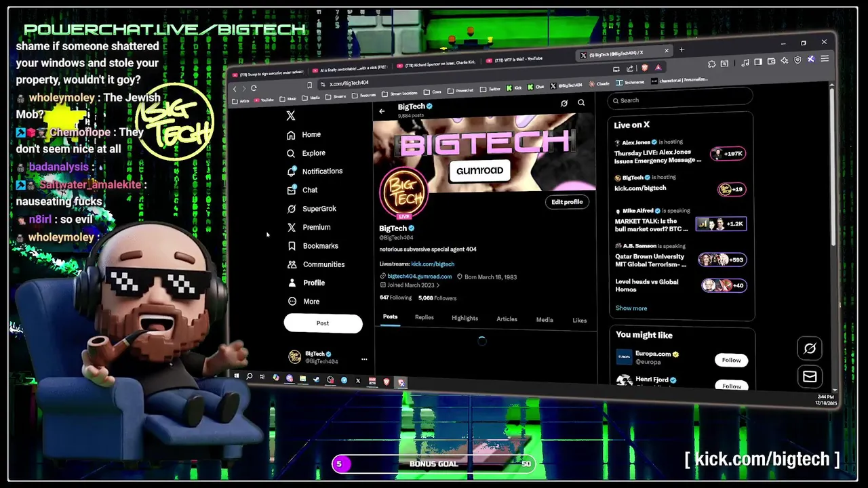Click the Brave shields icon in address bar
The width and height of the screenshot is (868, 488).
644,68
